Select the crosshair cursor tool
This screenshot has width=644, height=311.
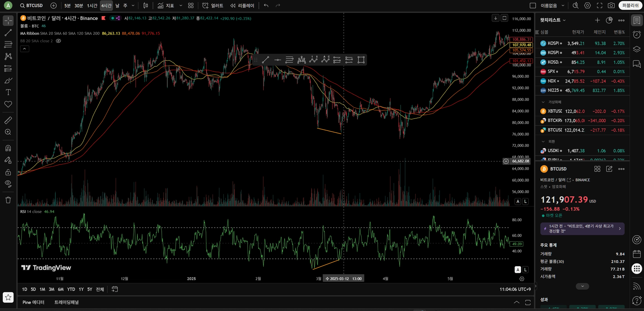tap(8, 20)
